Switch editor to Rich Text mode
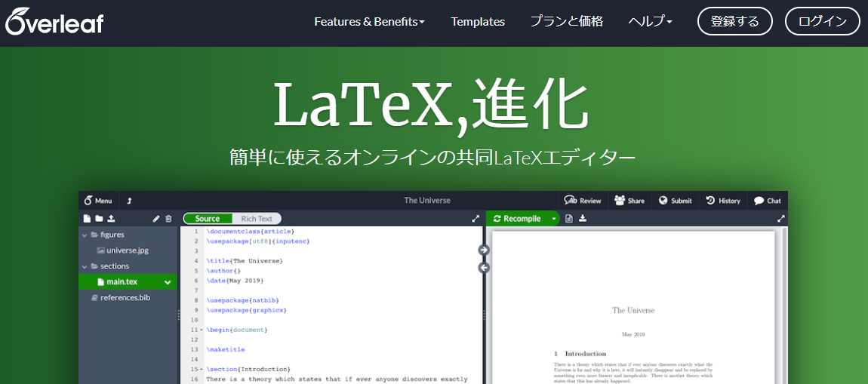Image resolution: width=868 pixels, height=384 pixels. point(257,219)
